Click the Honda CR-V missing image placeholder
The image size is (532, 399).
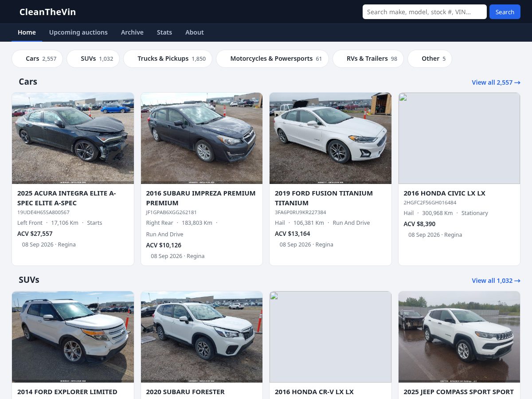click(x=330, y=337)
